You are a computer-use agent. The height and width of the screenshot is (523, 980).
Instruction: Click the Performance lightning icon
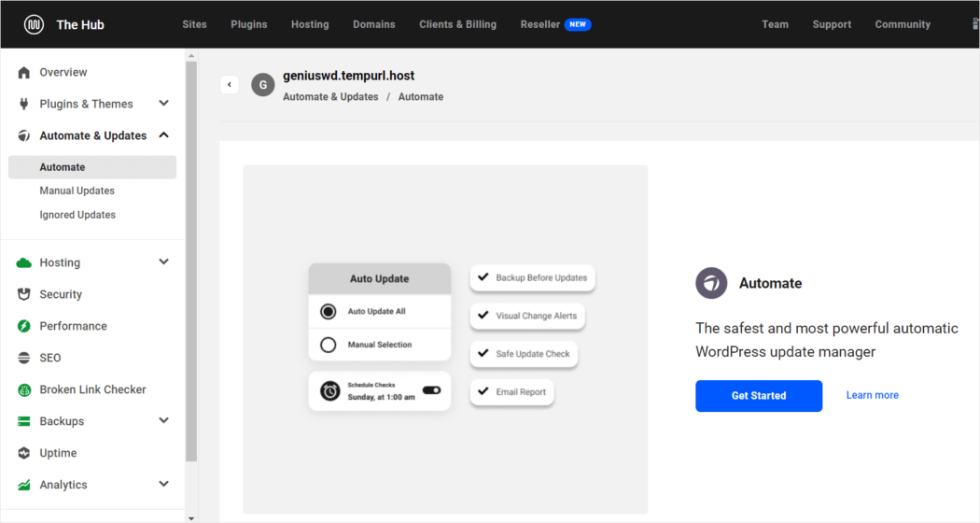(23, 326)
